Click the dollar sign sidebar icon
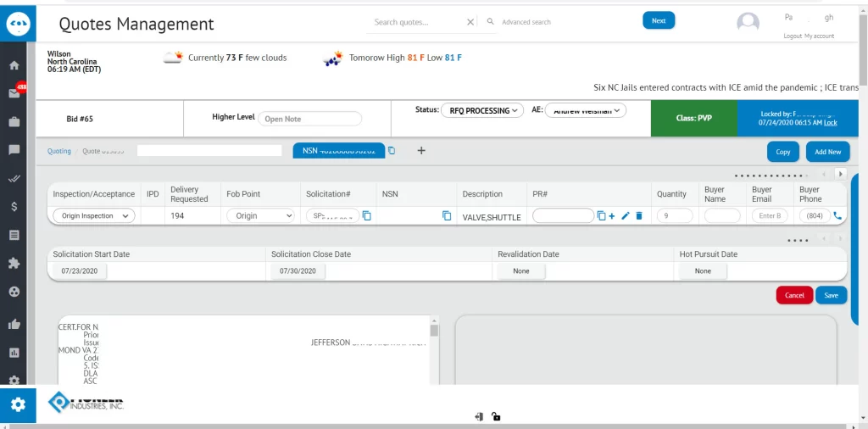 pyautogui.click(x=14, y=206)
